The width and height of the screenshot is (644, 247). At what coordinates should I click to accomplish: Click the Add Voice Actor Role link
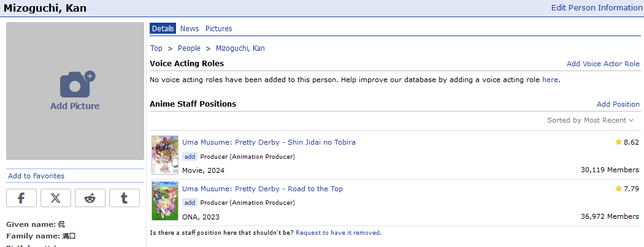603,64
